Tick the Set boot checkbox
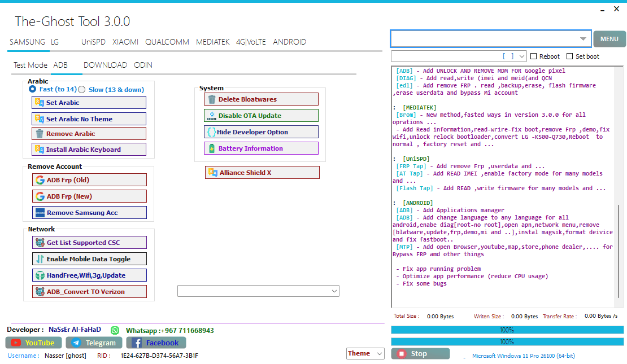 click(x=570, y=56)
